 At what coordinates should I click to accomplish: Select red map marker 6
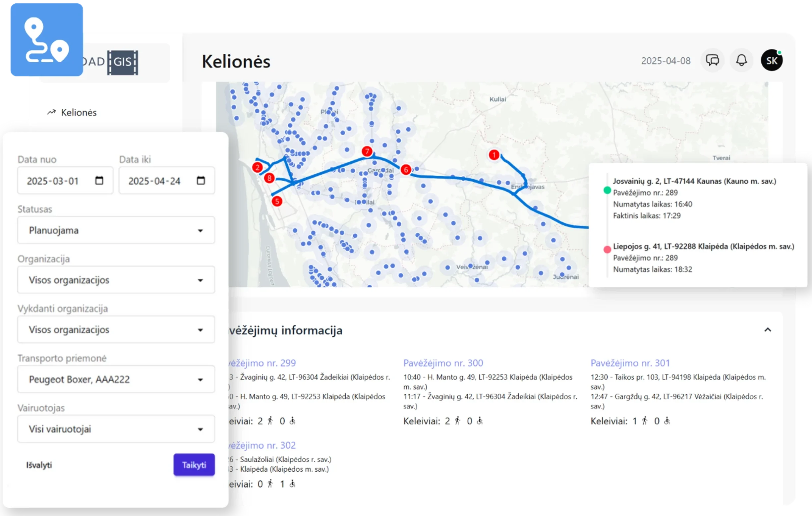pos(406,170)
